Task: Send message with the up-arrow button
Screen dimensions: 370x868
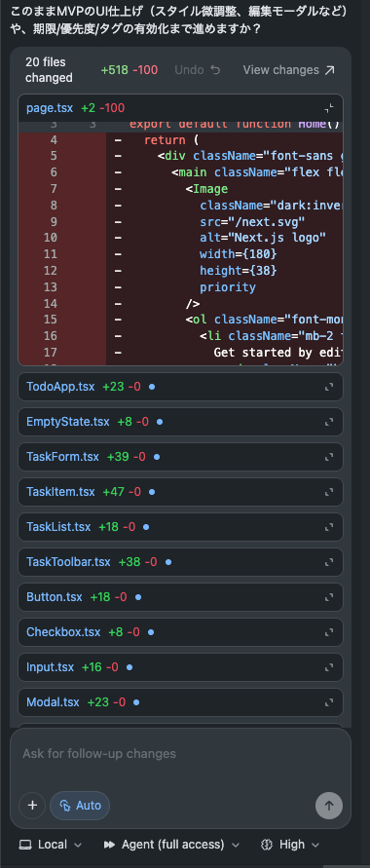Action: point(329,806)
